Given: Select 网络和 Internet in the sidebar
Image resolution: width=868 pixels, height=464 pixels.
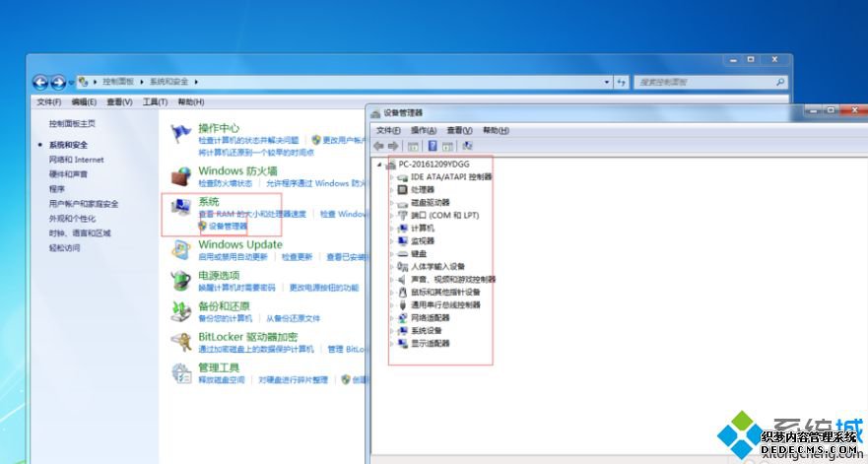Looking at the screenshot, I should 77,160.
